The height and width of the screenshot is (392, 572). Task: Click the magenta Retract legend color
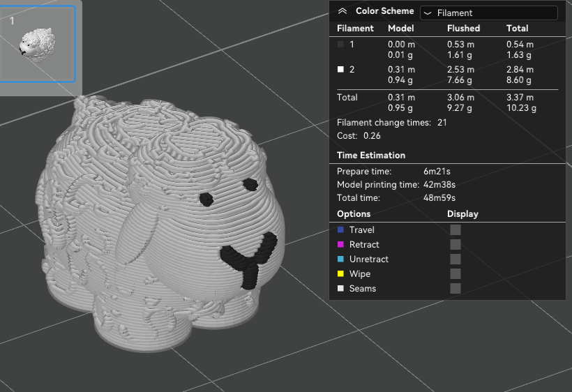click(x=340, y=244)
